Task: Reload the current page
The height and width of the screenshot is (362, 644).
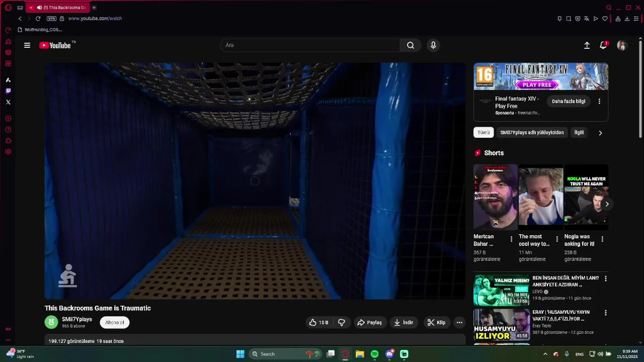Action: click(x=38, y=19)
